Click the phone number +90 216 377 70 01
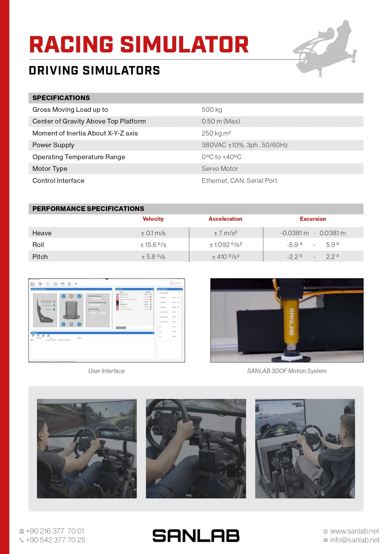The image size is (392, 554). 55,531
